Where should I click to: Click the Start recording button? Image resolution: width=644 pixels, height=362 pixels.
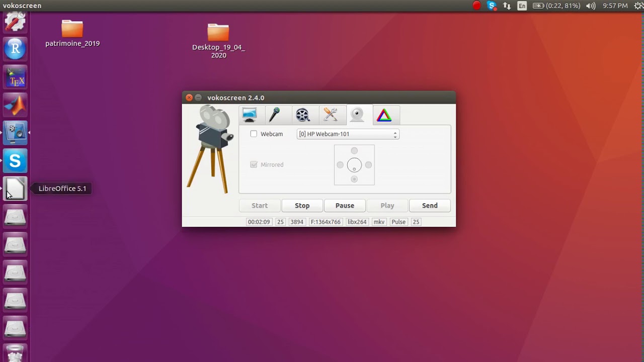[x=260, y=205]
